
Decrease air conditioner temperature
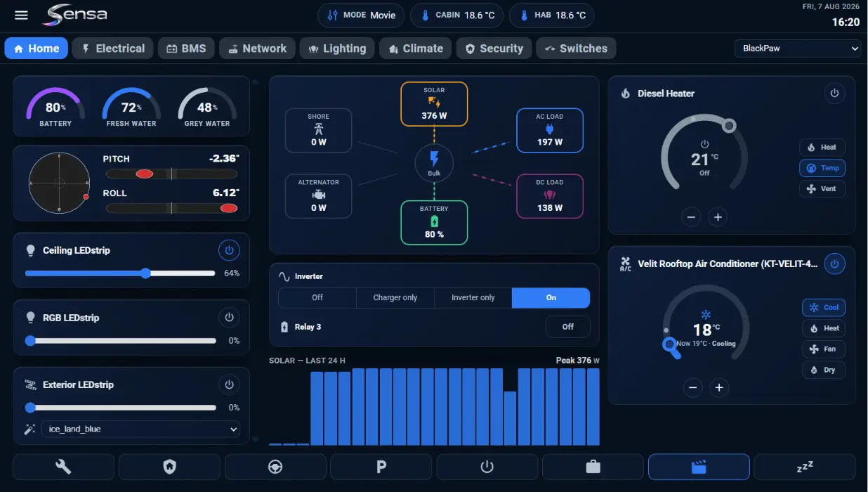point(693,387)
